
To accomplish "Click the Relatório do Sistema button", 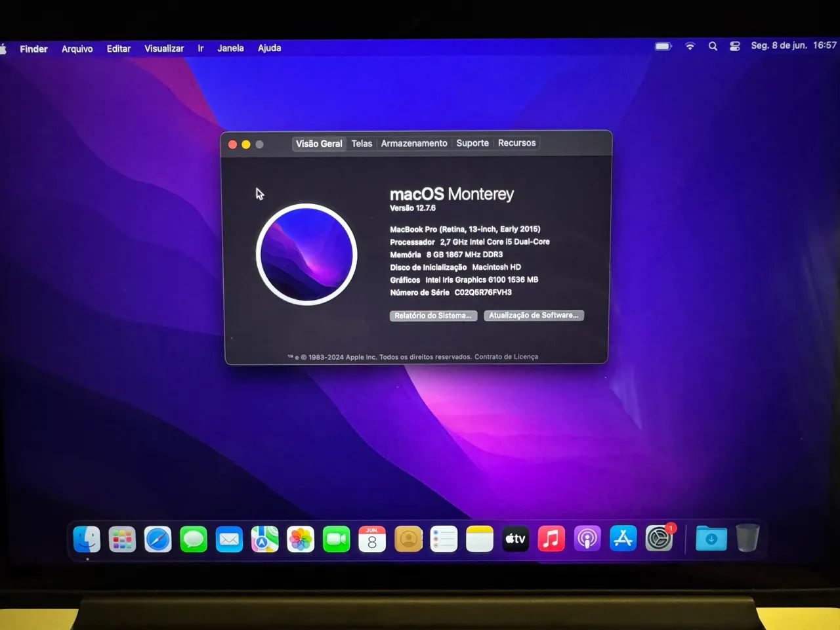I will pos(433,316).
